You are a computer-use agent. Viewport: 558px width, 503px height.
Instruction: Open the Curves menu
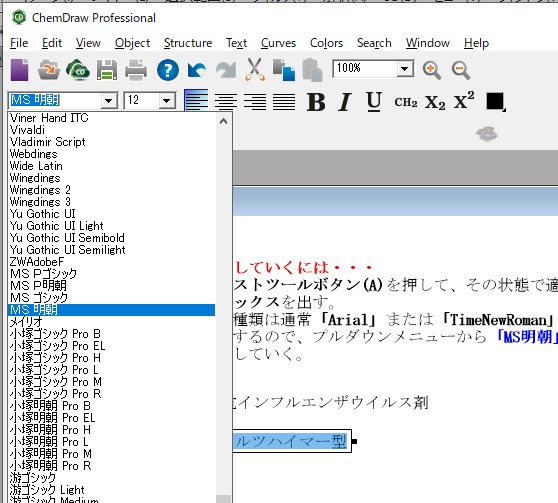[x=278, y=43]
